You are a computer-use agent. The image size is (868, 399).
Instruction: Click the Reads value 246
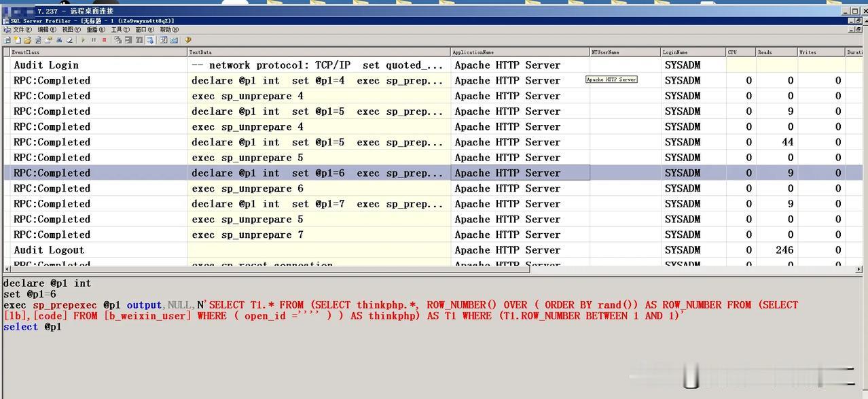(784, 250)
